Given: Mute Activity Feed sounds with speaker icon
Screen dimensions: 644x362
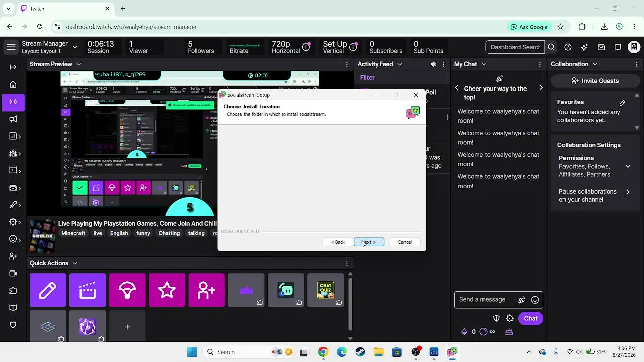Looking at the screenshot, I should (433, 64).
